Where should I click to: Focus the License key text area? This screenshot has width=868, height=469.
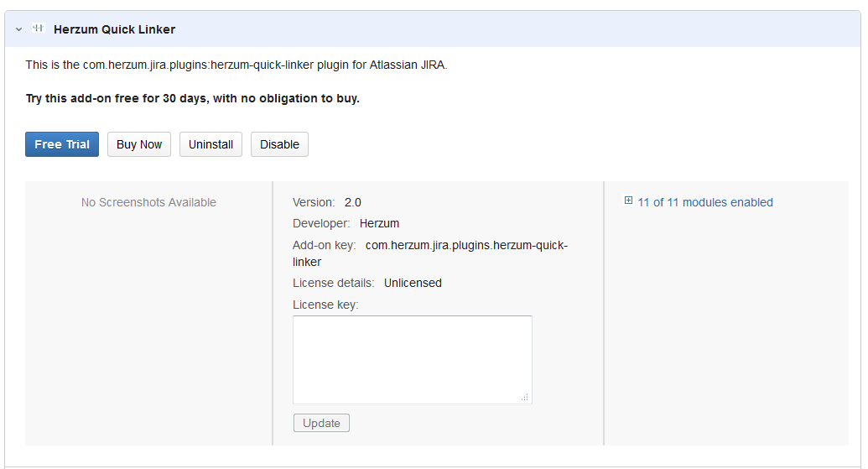click(412, 359)
